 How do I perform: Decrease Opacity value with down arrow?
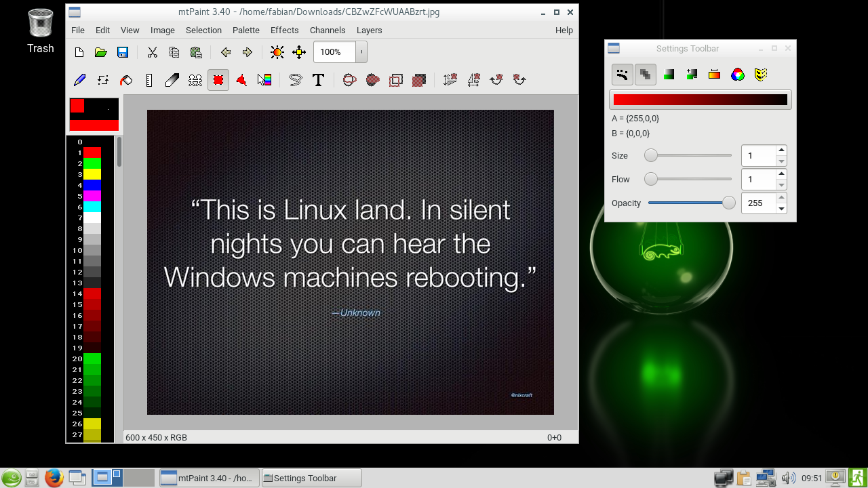click(781, 208)
